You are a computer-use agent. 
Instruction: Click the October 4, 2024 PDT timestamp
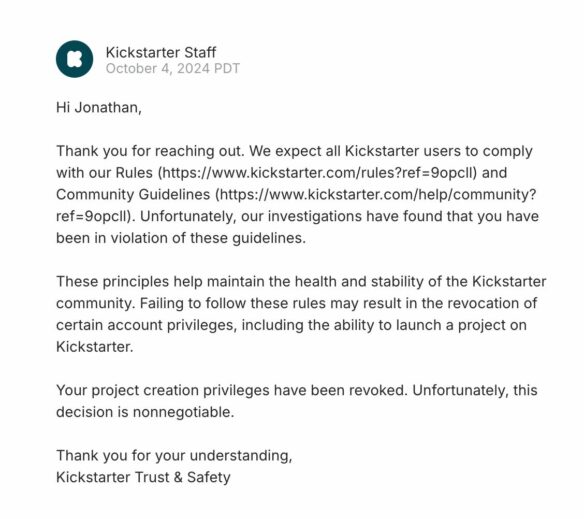tap(173, 69)
